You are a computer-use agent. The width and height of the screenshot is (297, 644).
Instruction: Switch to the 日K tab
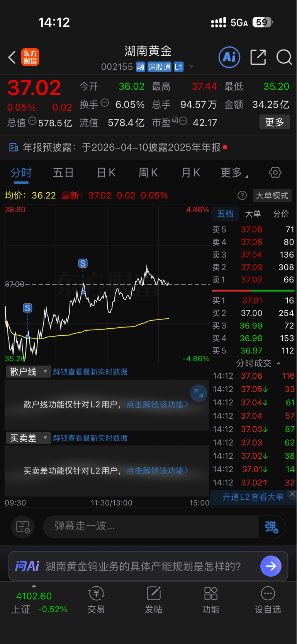[106, 173]
